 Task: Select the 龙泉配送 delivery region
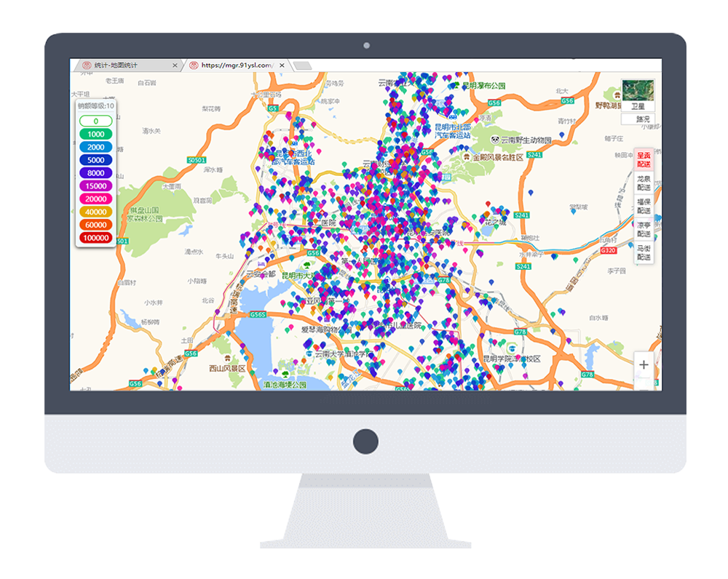point(644,183)
